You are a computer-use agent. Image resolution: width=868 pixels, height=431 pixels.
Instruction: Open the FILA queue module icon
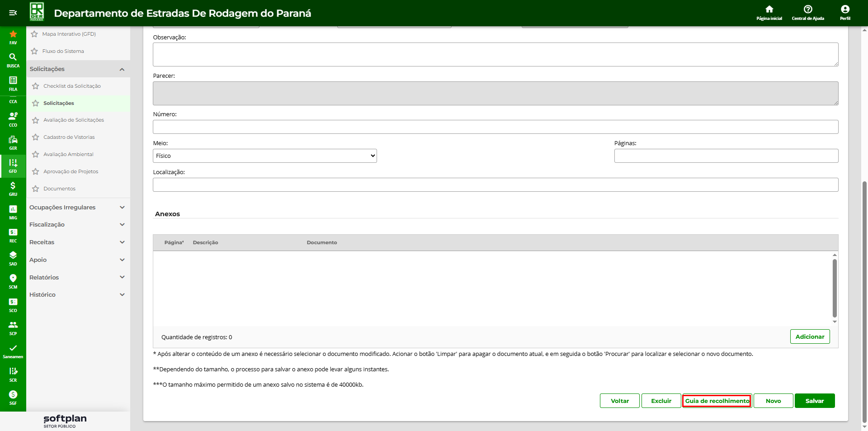(x=13, y=83)
